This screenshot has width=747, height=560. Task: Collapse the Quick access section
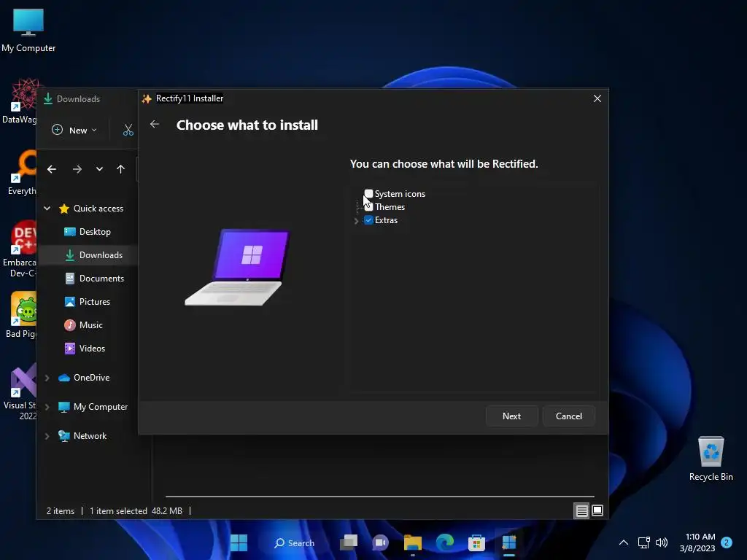47,208
